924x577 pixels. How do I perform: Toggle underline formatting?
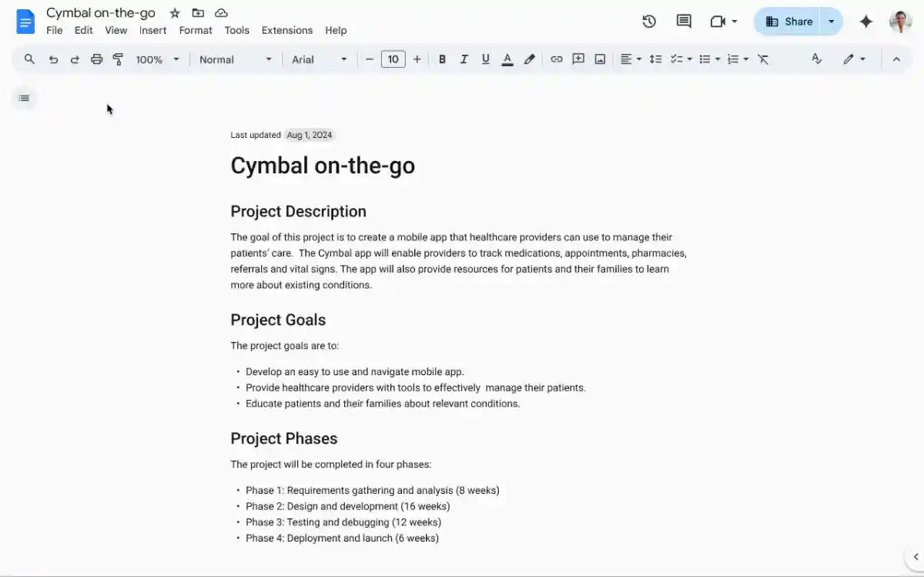coord(485,59)
